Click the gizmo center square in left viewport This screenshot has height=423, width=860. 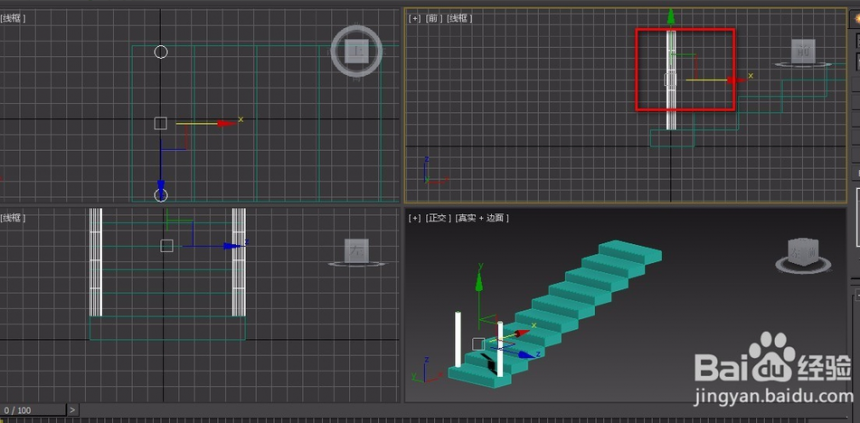coord(167,246)
